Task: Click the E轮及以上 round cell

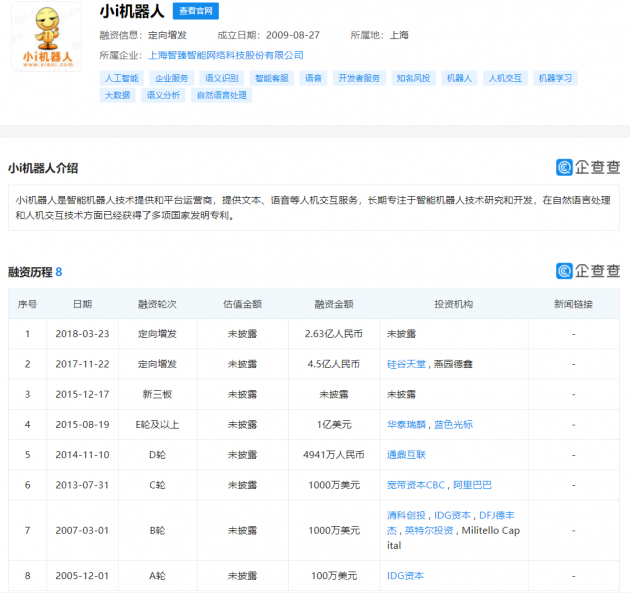Action: click(157, 425)
